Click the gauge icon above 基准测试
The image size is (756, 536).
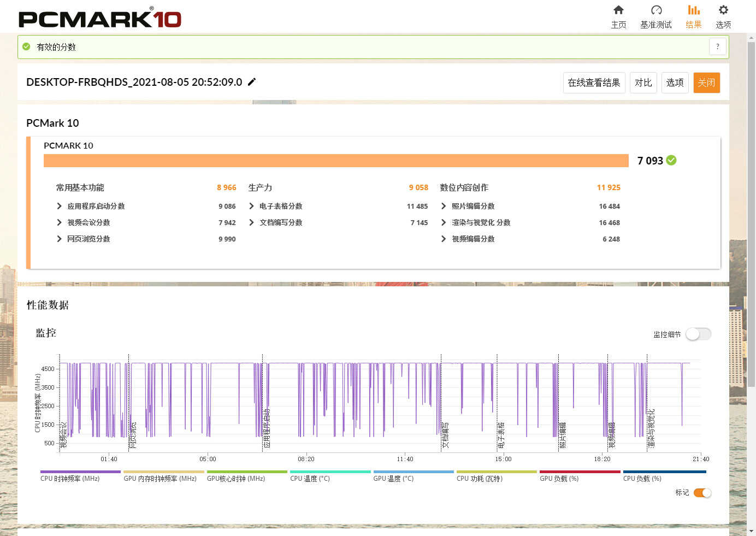click(x=657, y=10)
